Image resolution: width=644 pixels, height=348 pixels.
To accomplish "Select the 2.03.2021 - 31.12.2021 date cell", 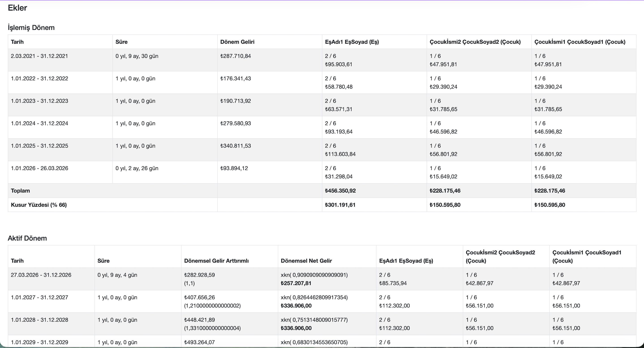I will [x=39, y=56].
